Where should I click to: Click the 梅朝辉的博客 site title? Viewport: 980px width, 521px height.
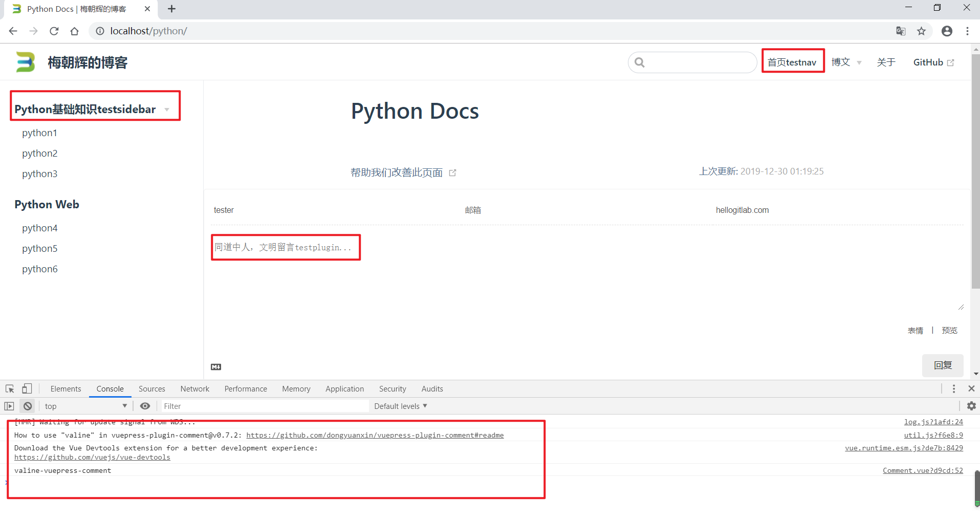point(88,62)
